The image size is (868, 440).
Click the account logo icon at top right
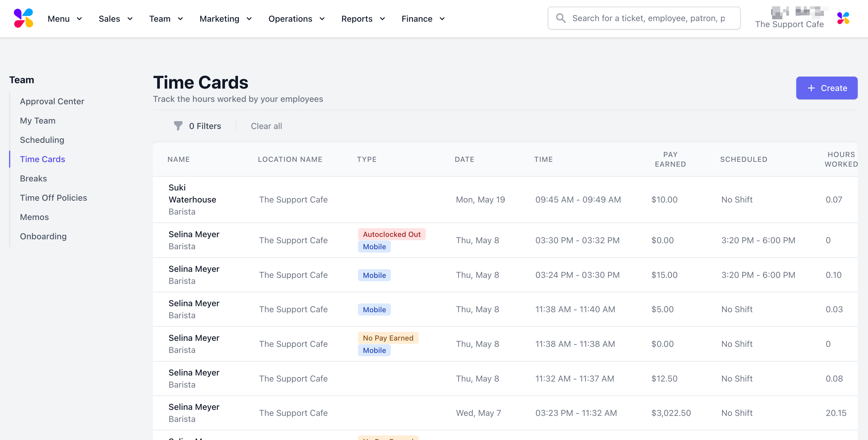pos(843,18)
